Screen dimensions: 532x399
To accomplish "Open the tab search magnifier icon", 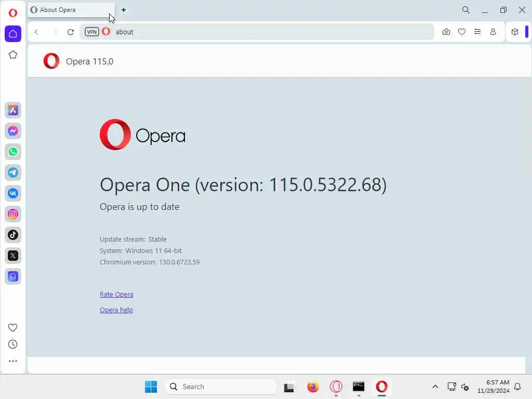I will 466,10.
